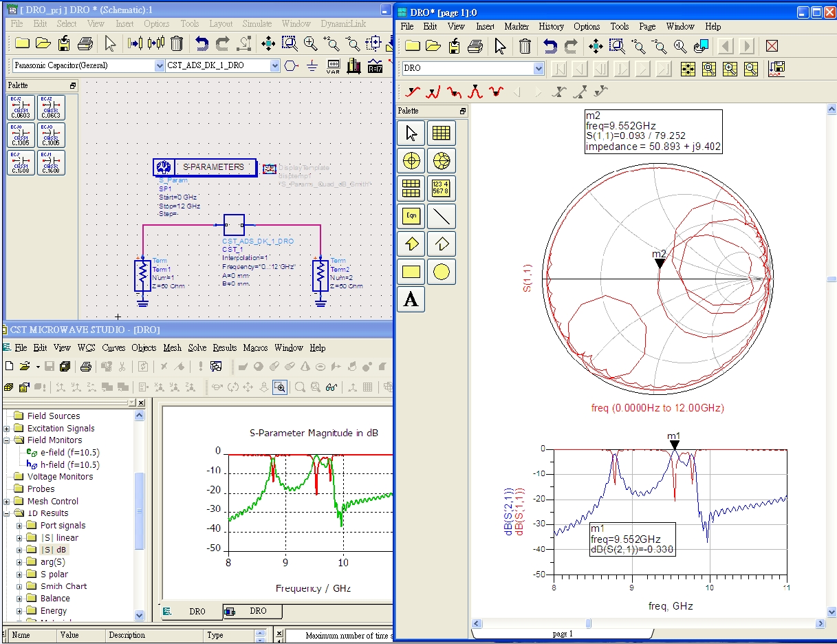
Task: Select the Rectangular Plot tool in the DRO display palette
Action: (442, 133)
